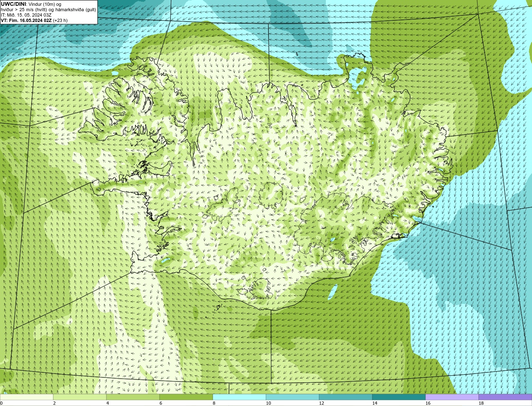Select the palest cream 0–2 colour swatch
This screenshot has width=532, height=406.
[x=27, y=397]
